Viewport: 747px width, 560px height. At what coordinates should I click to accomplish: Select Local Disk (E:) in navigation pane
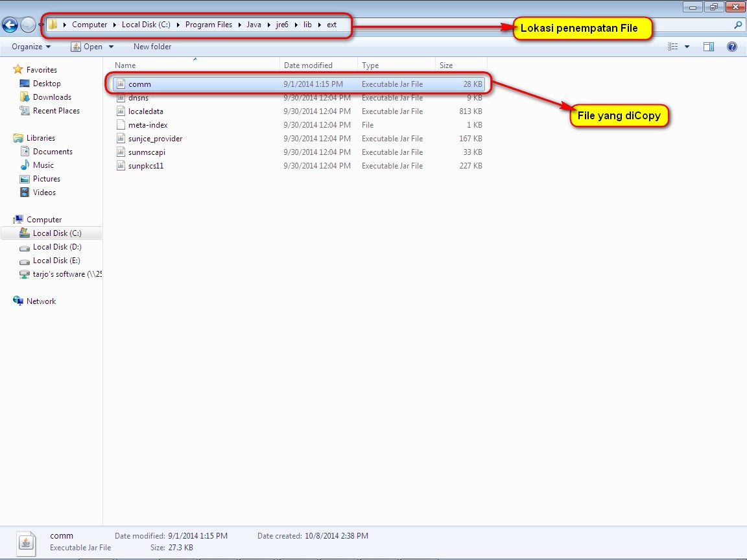click(56, 261)
